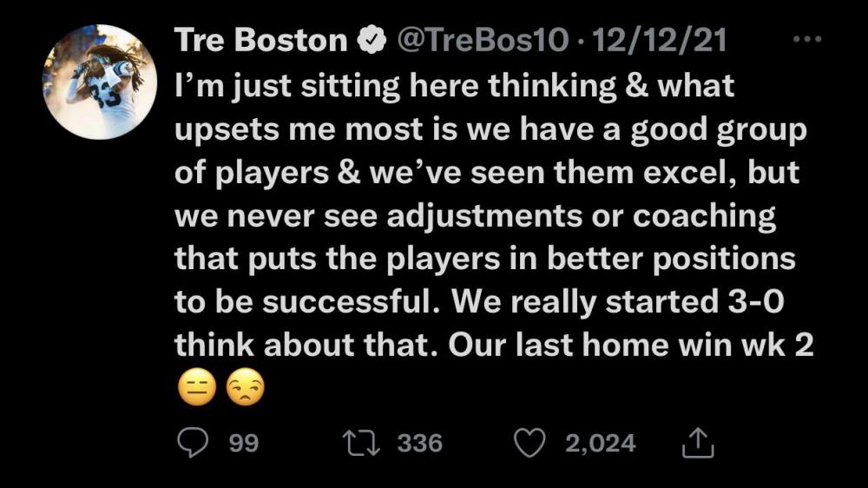
Task: Like the tweet with the heart icon
Action: click(x=529, y=444)
